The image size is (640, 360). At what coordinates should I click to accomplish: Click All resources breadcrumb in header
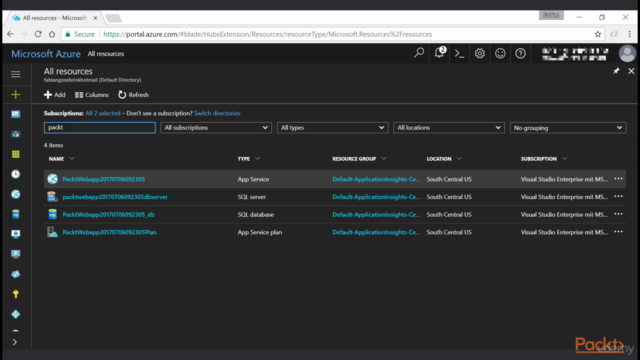coord(106,54)
